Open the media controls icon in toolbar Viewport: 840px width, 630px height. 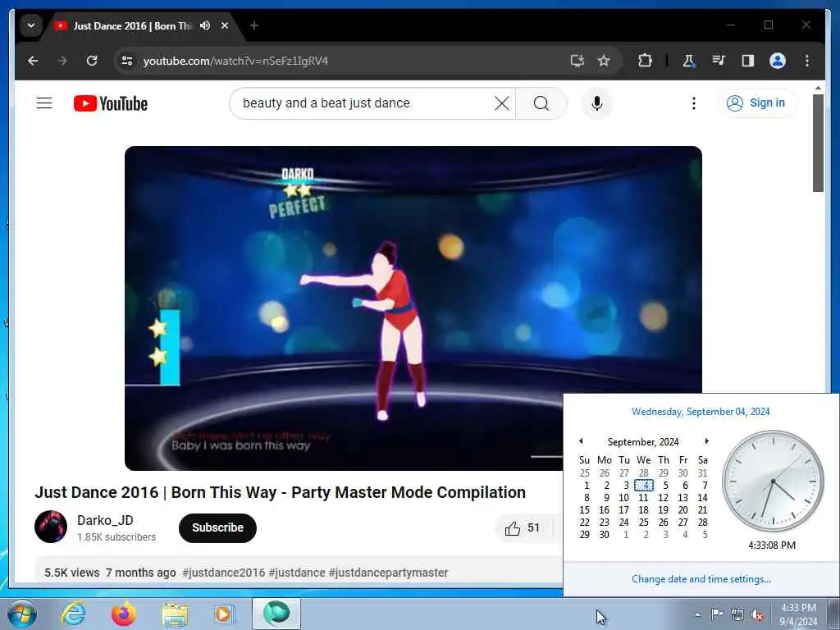(719, 61)
